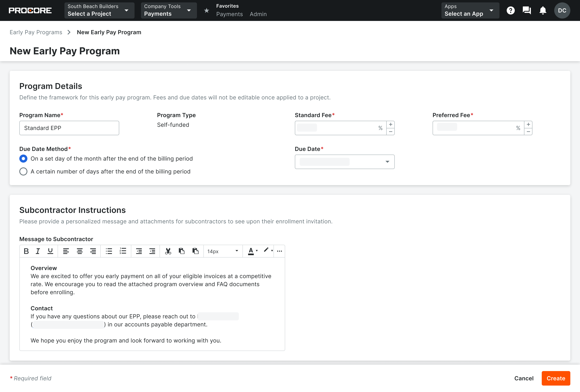Navigate back to Early Pay Programs
The image size is (580, 392).
[36, 32]
